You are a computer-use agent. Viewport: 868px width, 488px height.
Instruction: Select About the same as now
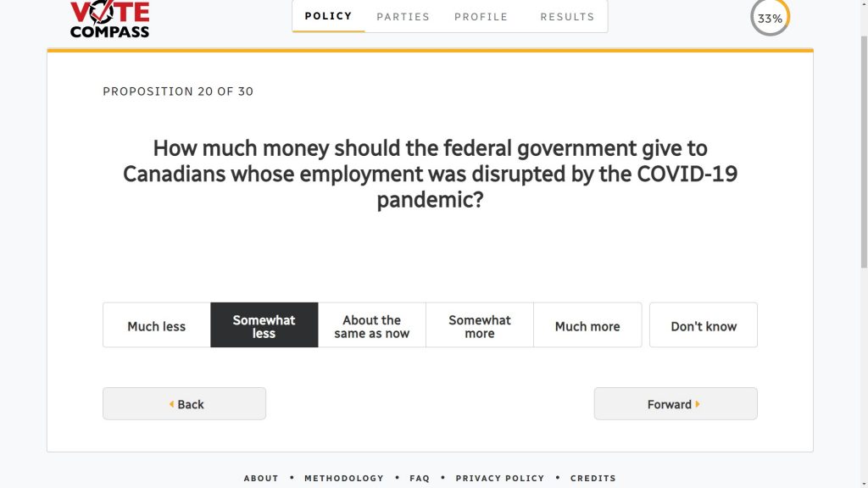(x=371, y=325)
